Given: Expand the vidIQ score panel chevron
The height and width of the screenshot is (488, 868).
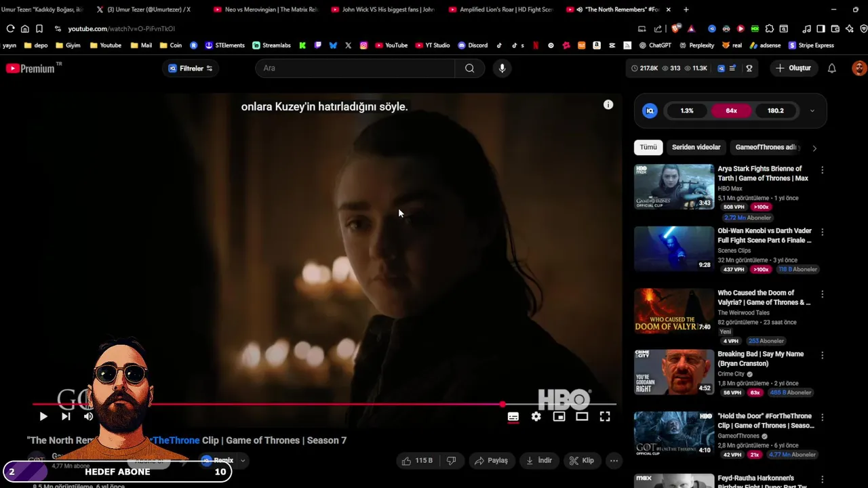Looking at the screenshot, I should point(812,110).
